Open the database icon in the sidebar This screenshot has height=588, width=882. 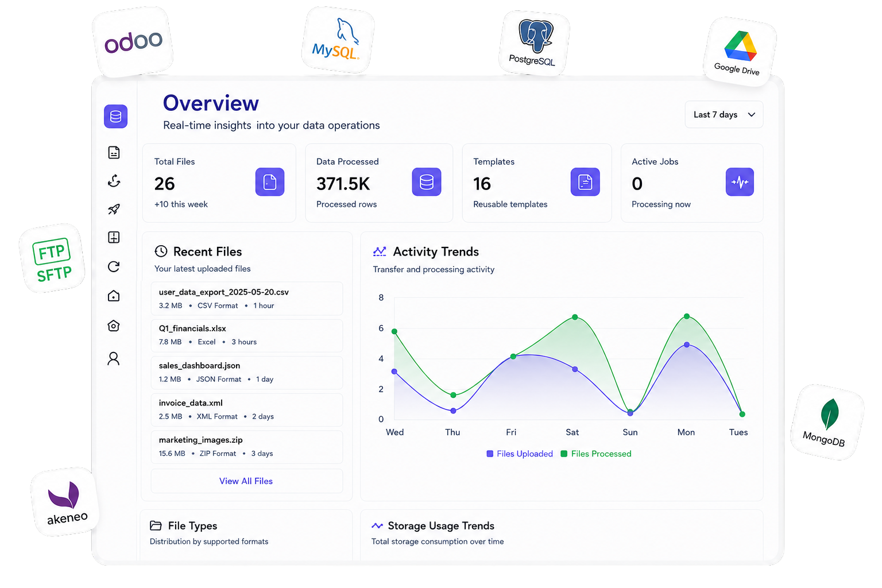coord(115,117)
